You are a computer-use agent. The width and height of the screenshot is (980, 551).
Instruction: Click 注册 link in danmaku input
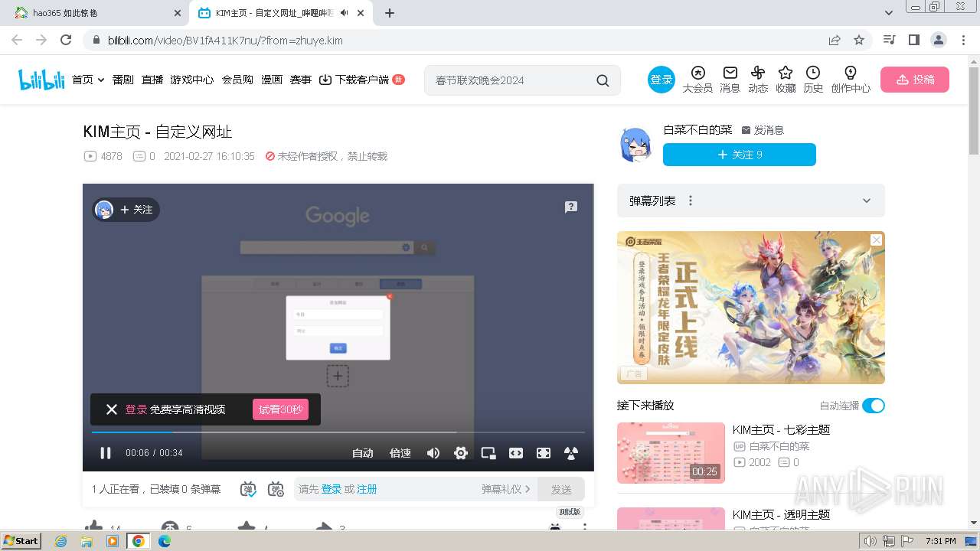point(367,489)
